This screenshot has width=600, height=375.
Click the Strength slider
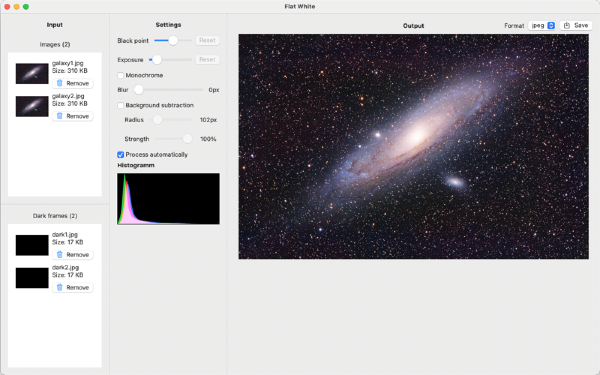(x=173, y=139)
